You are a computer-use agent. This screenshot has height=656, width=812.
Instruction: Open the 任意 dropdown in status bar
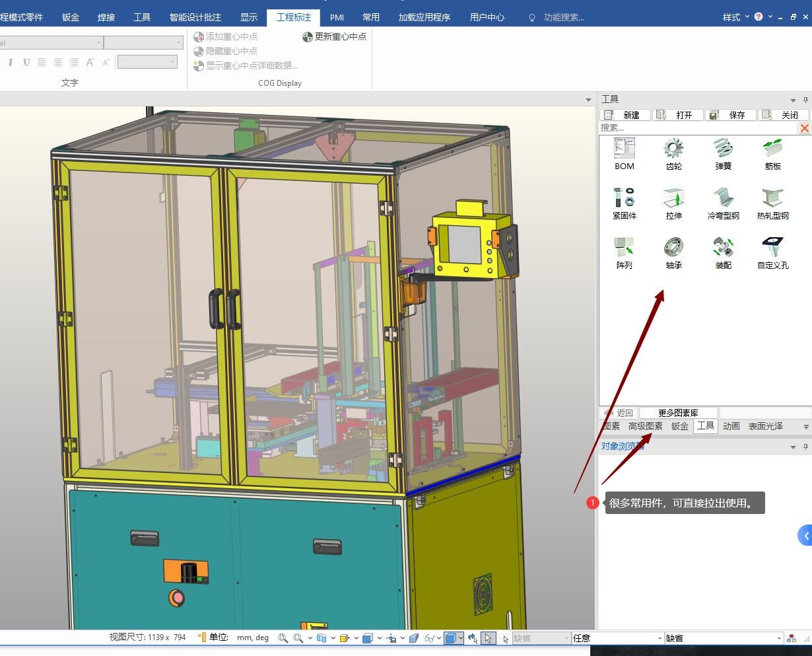pyautogui.click(x=659, y=638)
